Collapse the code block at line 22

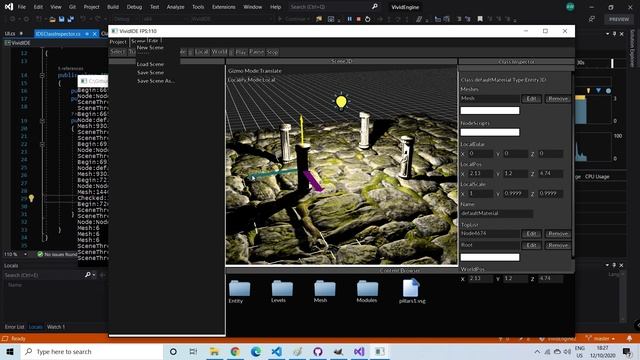(42, 144)
